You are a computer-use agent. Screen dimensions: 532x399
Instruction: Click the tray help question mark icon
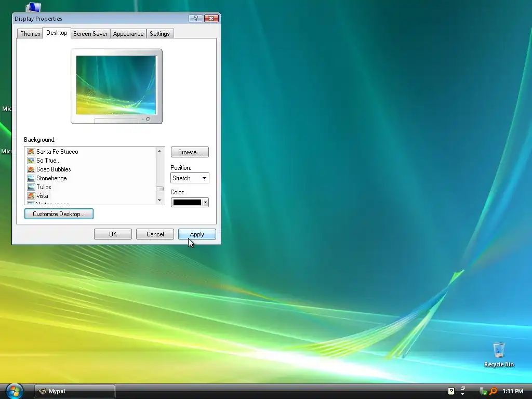[x=451, y=391]
